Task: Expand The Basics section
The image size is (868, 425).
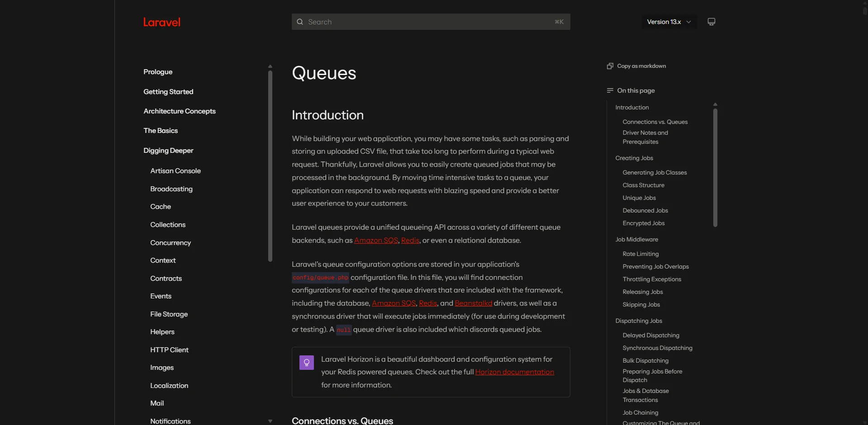Action: [x=161, y=131]
